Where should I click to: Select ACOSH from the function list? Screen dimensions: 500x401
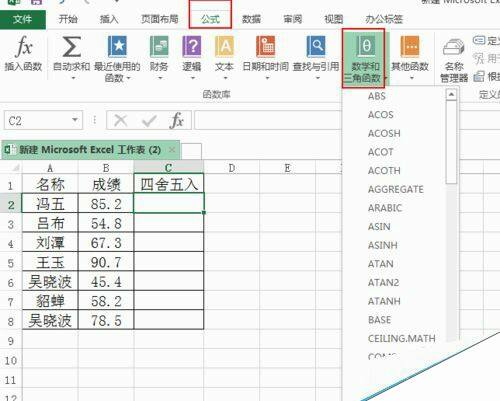384,134
